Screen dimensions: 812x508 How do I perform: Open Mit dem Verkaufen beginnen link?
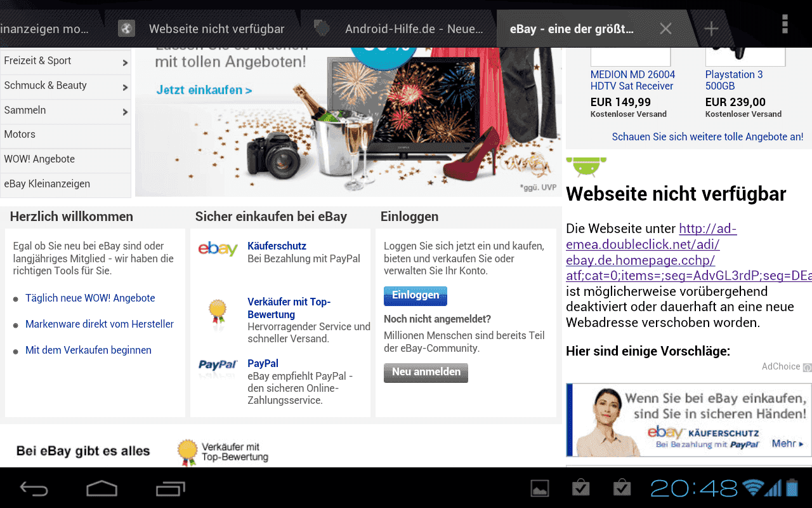(88, 350)
